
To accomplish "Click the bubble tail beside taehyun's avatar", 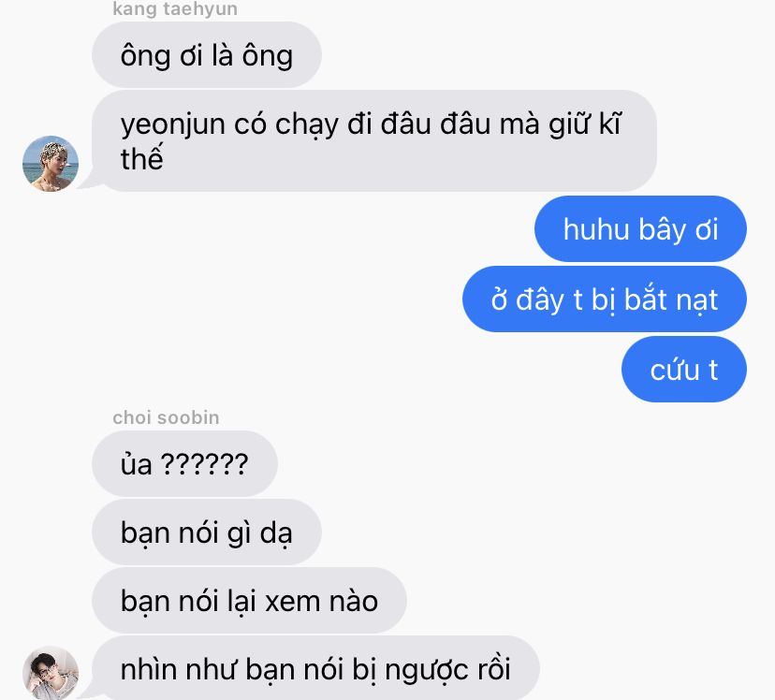I will pos(91,183).
